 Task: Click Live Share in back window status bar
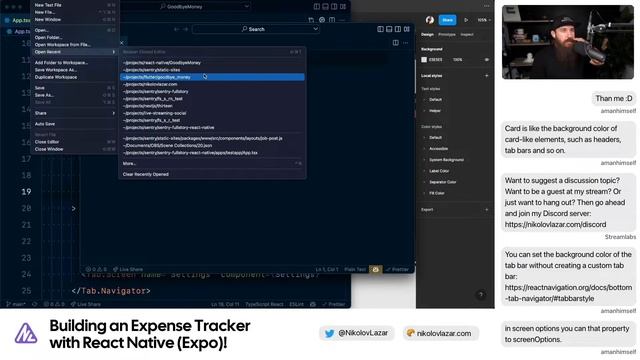85,304
